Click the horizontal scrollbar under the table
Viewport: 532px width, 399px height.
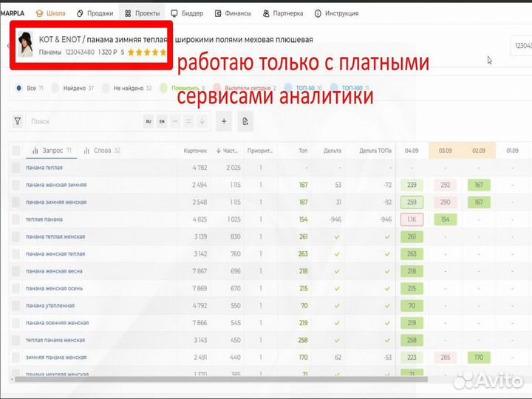[220, 379]
